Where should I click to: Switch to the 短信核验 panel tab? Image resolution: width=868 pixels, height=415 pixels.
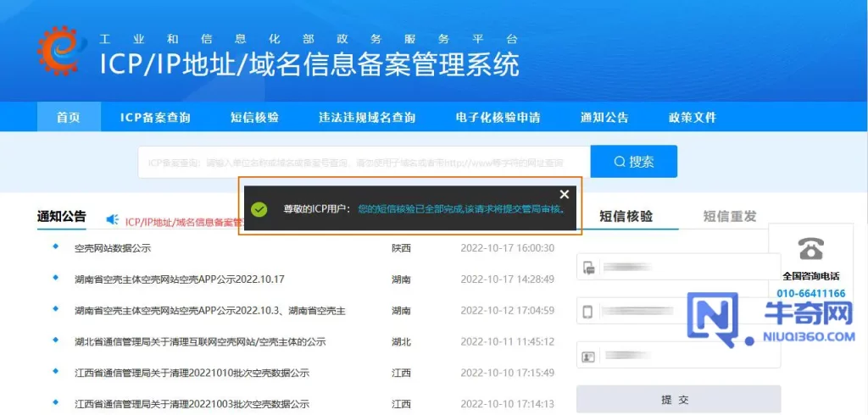pos(626,216)
